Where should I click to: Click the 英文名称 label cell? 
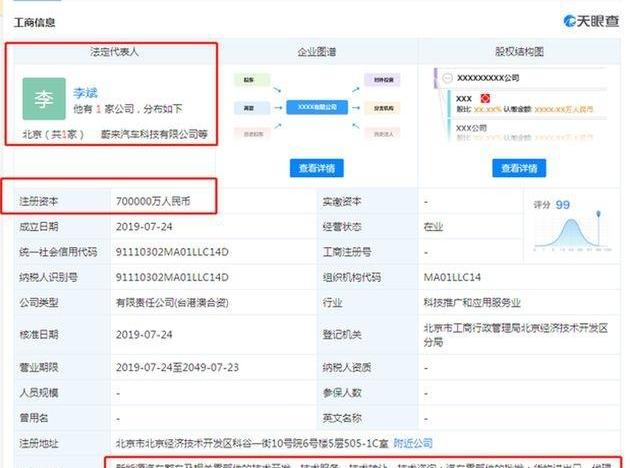(368, 418)
